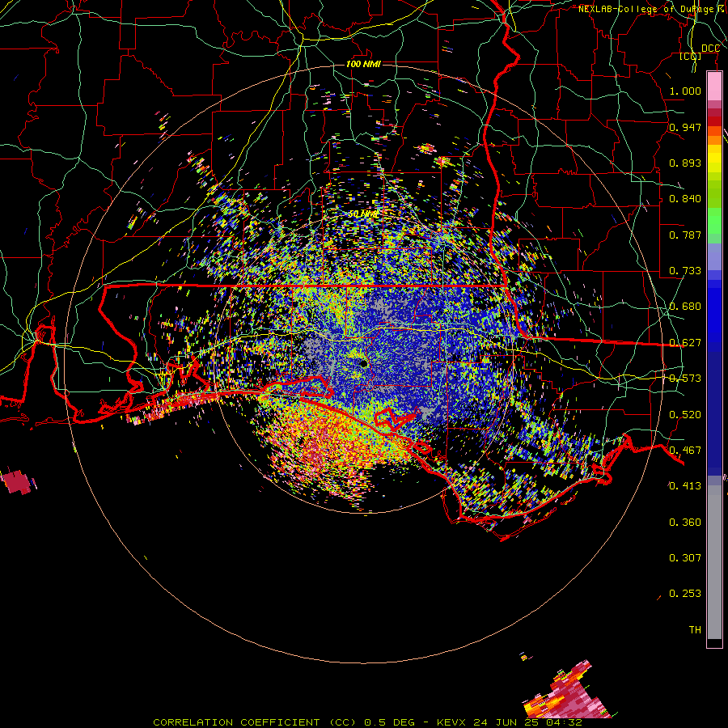The width and height of the screenshot is (728, 728).
Task: Click the pink-red storm echo at the bottom right
Action: click(569, 693)
